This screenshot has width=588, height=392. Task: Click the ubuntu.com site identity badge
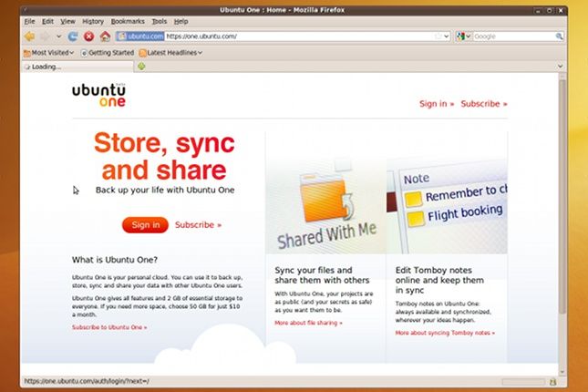point(140,36)
